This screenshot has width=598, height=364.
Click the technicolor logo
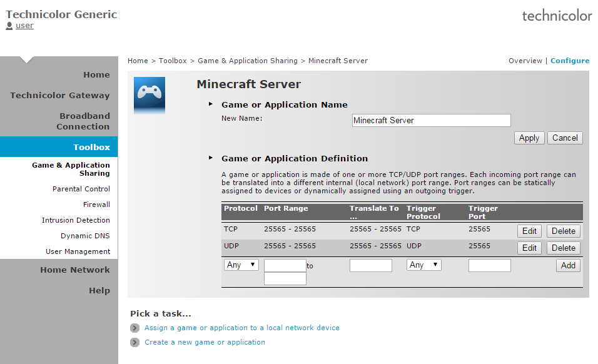coord(557,16)
